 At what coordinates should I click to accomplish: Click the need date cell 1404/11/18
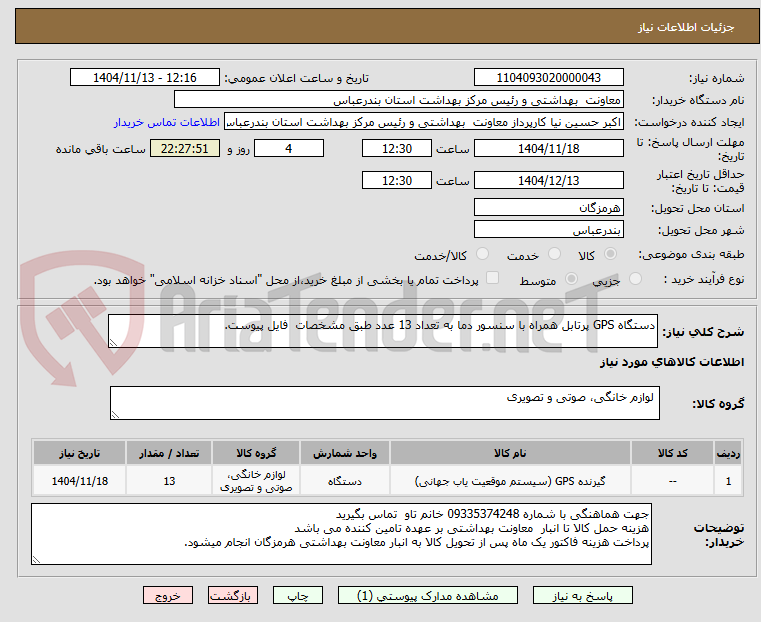click(80, 481)
